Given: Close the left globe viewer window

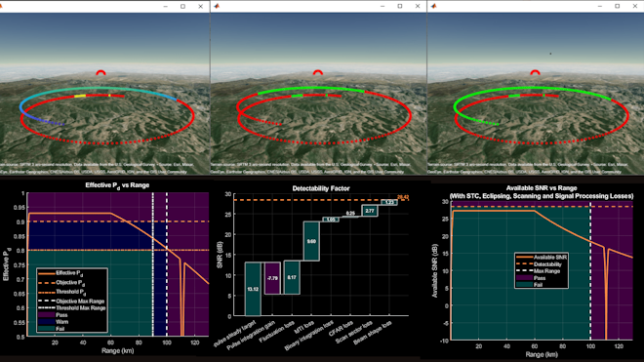Looking at the screenshot, I should (x=200, y=6).
